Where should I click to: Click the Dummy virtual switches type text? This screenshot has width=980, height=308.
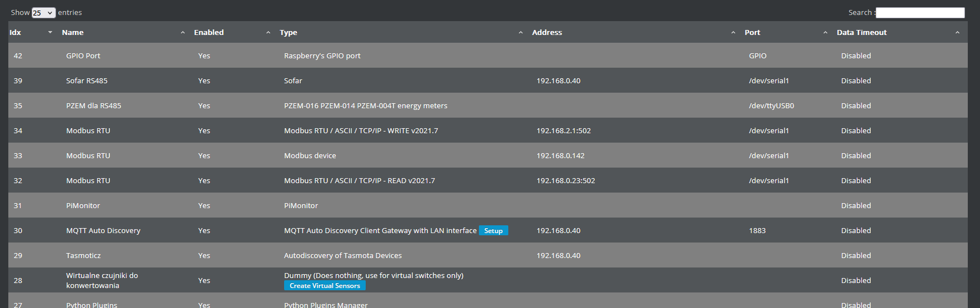click(x=373, y=275)
